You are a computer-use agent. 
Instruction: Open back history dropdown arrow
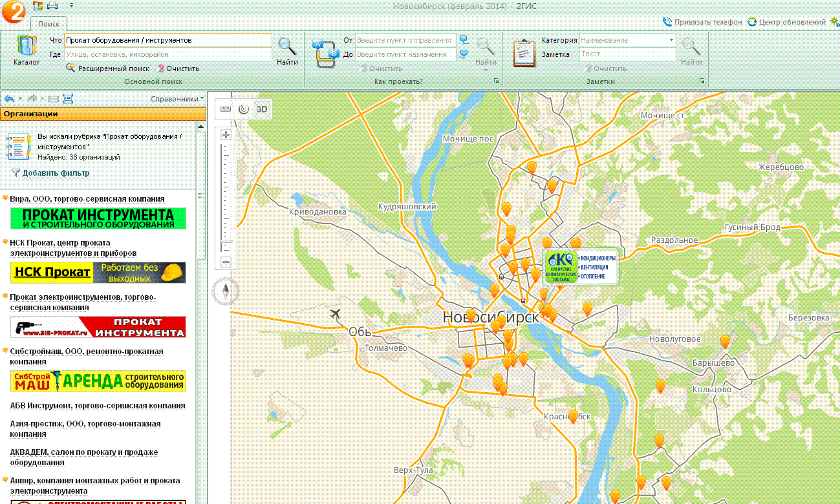[x=20, y=99]
